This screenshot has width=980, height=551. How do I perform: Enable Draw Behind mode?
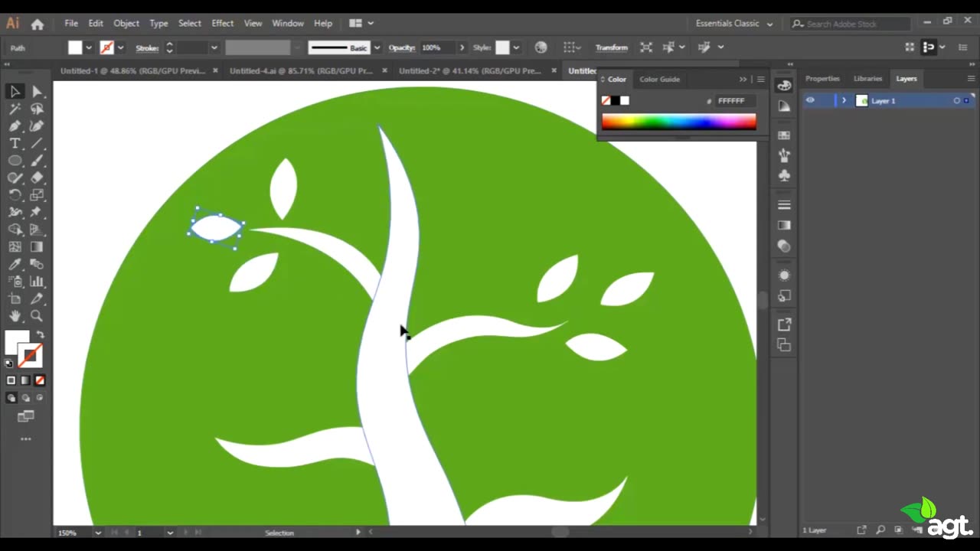(x=25, y=398)
